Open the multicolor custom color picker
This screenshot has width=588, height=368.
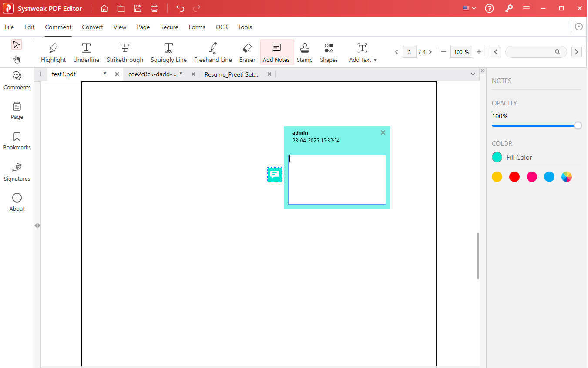[x=567, y=177]
